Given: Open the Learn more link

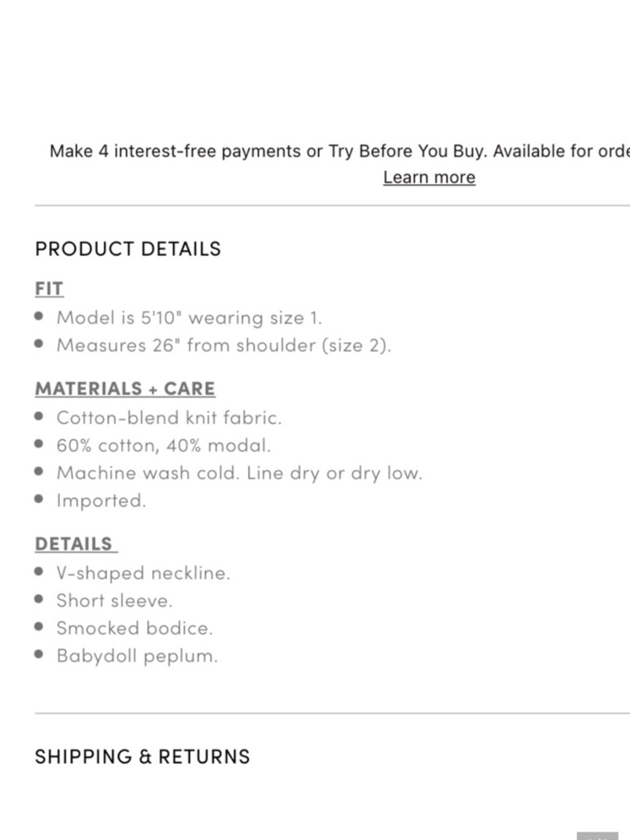Looking at the screenshot, I should click(x=429, y=177).
